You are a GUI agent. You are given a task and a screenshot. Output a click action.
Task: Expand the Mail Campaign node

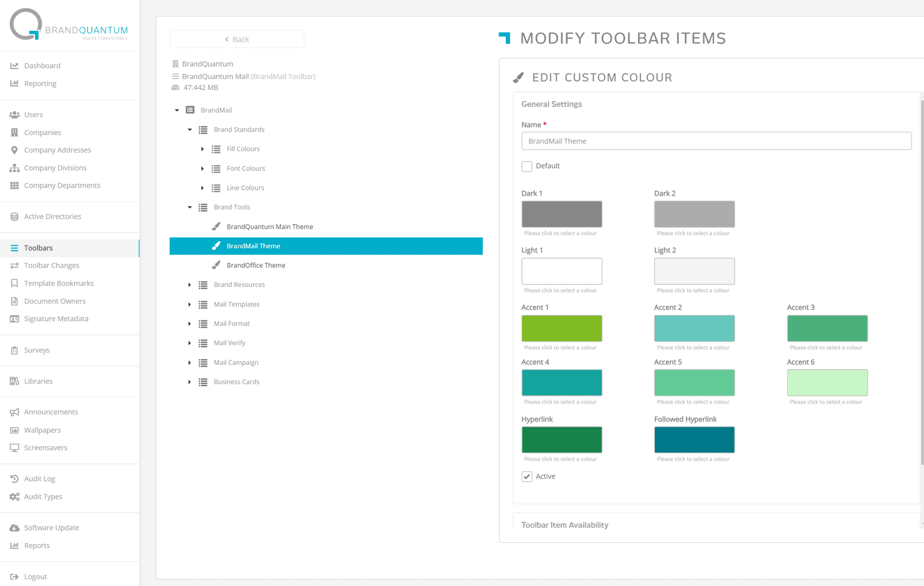[189, 363]
